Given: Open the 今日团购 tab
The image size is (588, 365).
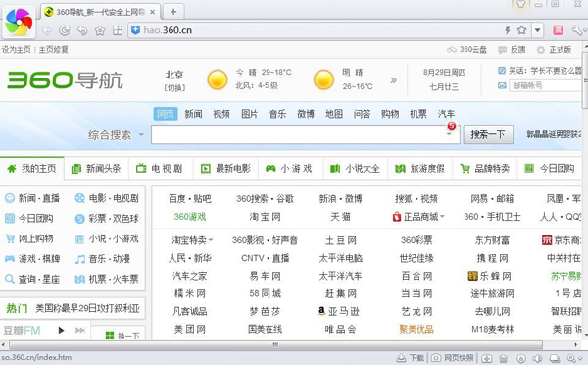Looking at the screenshot, I should (x=550, y=169).
